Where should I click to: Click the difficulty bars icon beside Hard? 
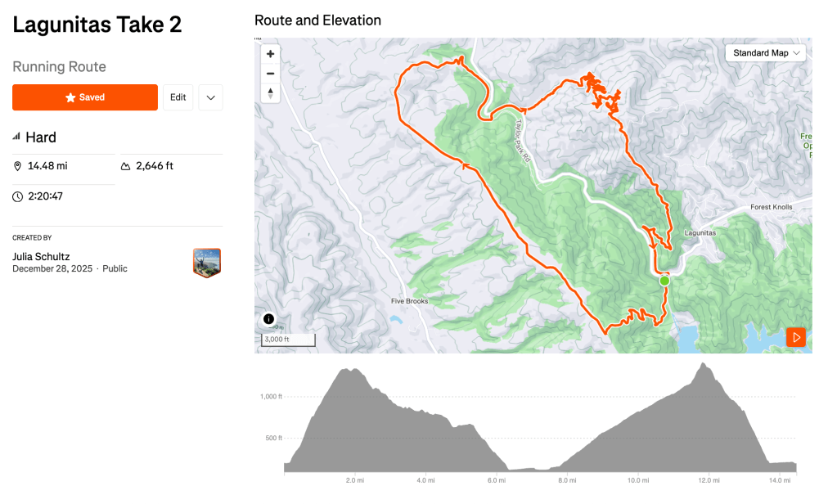16,137
